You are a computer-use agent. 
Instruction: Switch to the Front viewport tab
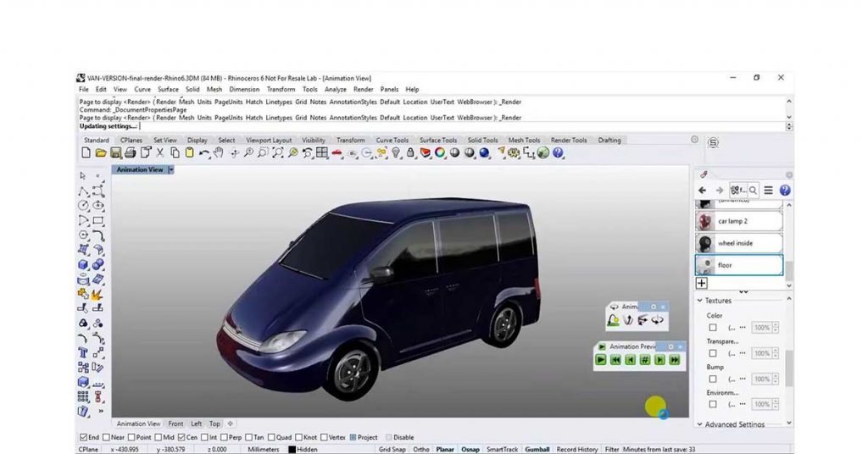tap(175, 424)
